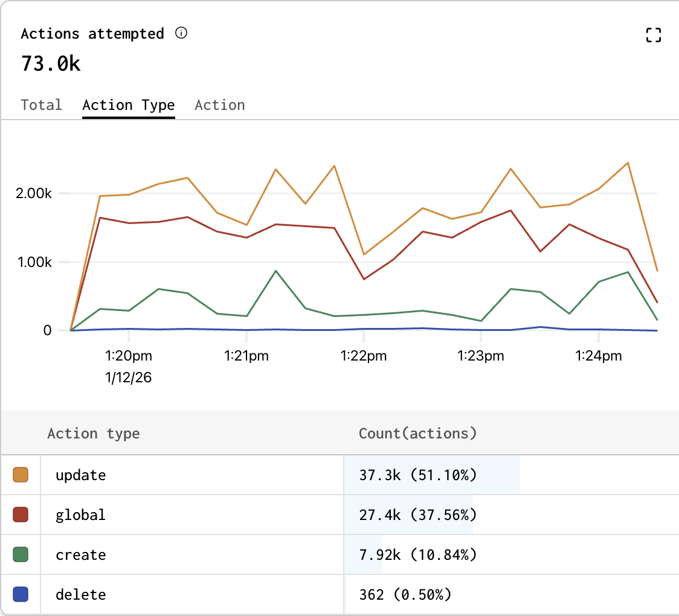679x616 pixels.
Task: Click the 1:23pm axis label
Action: pyautogui.click(x=481, y=356)
